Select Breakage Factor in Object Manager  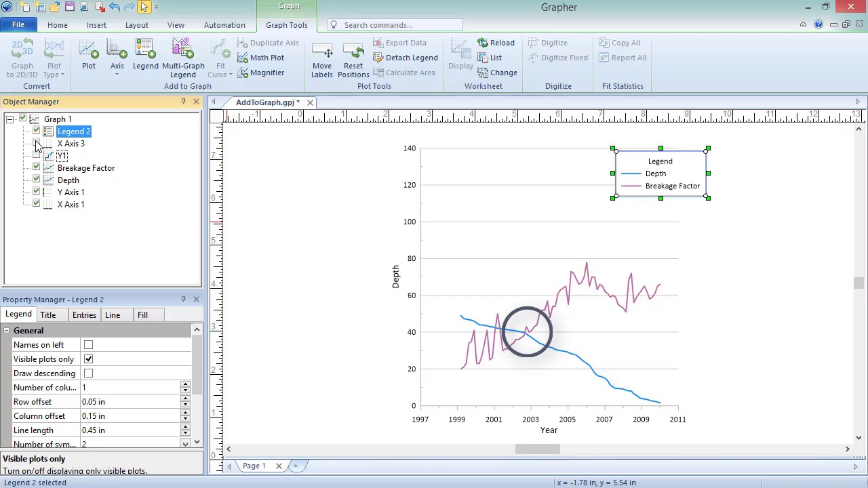pyautogui.click(x=86, y=168)
